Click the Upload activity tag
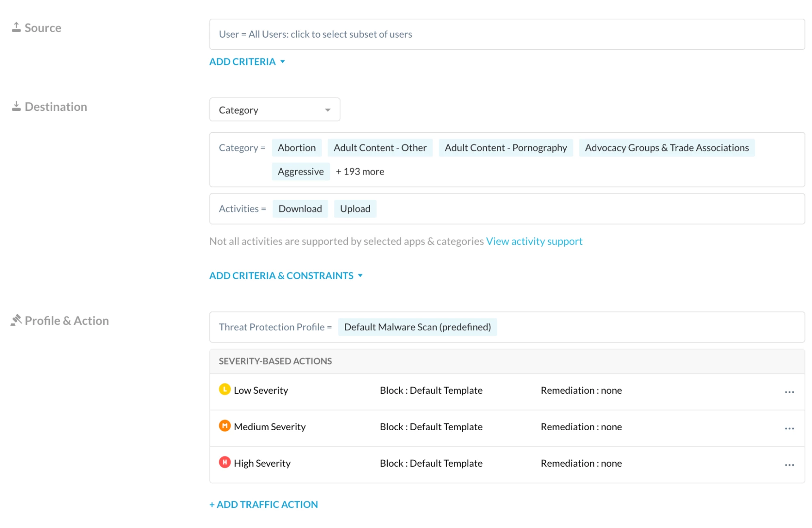Viewport: 812px width, 528px height. [x=355, y=209]
